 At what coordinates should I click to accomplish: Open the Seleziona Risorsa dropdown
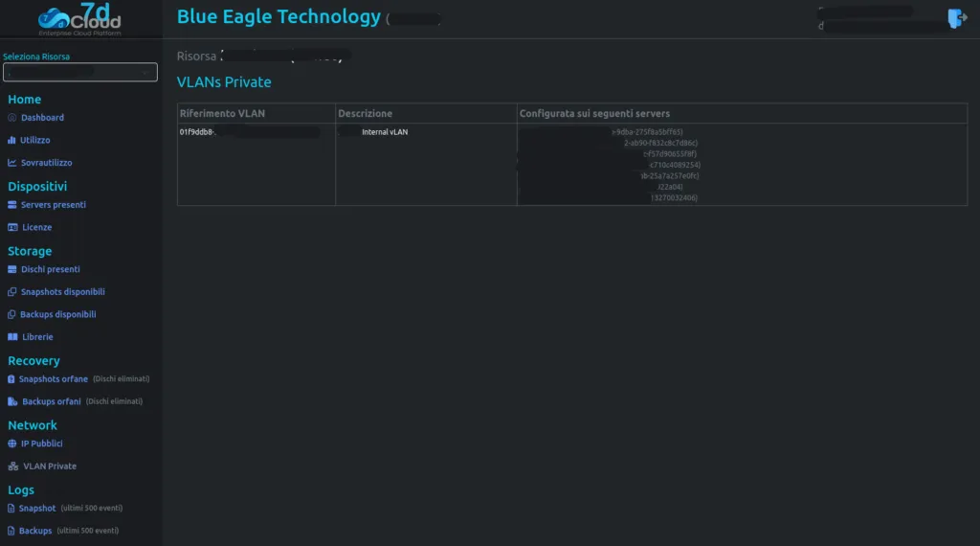80,72
